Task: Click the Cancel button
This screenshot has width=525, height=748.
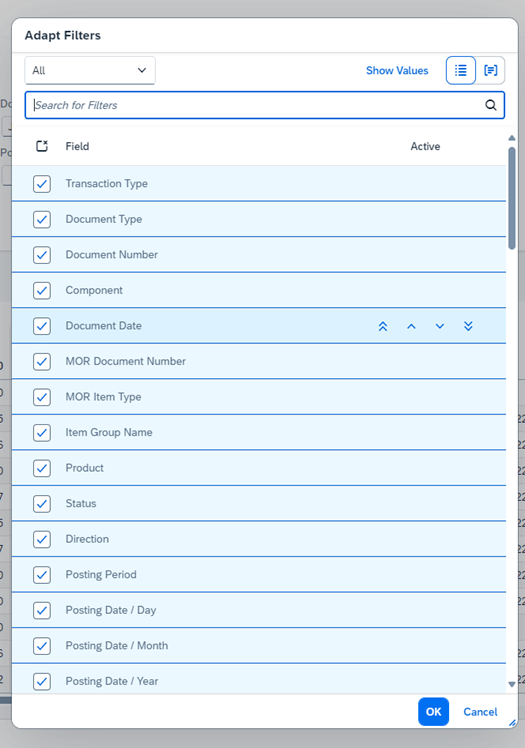Action: pyautogui.click(x=480, y=712)
